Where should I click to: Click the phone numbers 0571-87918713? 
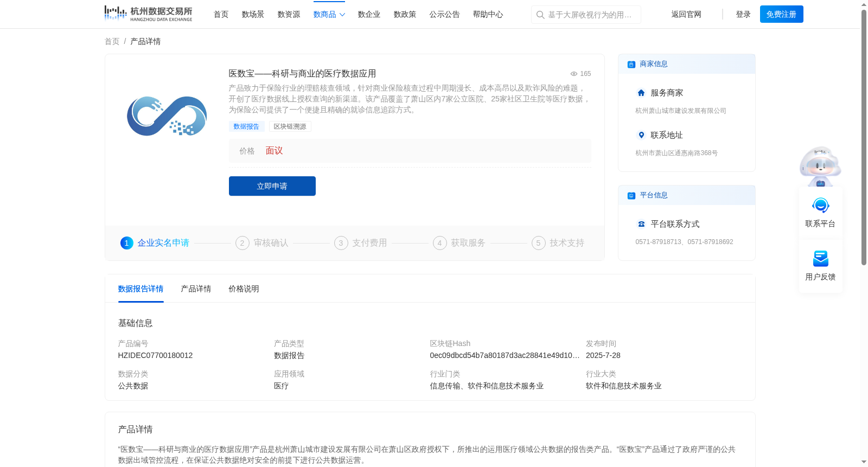(x=685, y=242)
